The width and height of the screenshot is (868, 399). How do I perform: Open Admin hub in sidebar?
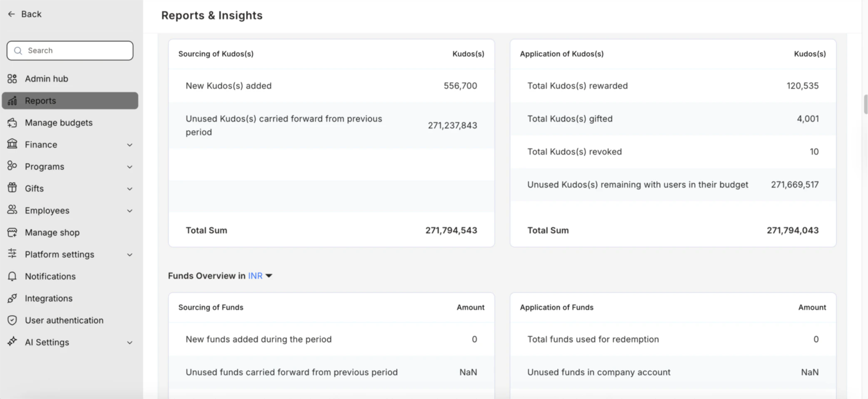70,79
